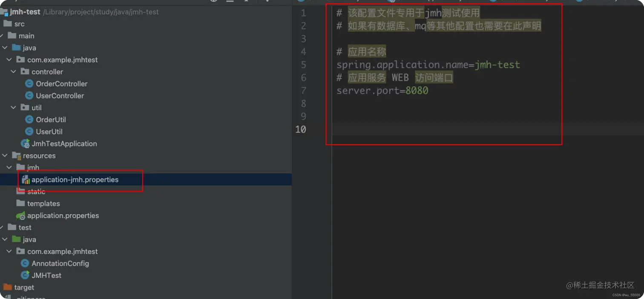Click the AnnotationConfig class icon
Viewport: 644px width, 299px height.
point(25,263)
